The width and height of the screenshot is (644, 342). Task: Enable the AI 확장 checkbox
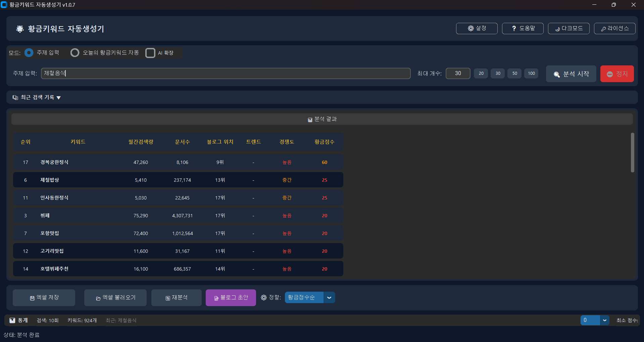(x=150, y=53)
